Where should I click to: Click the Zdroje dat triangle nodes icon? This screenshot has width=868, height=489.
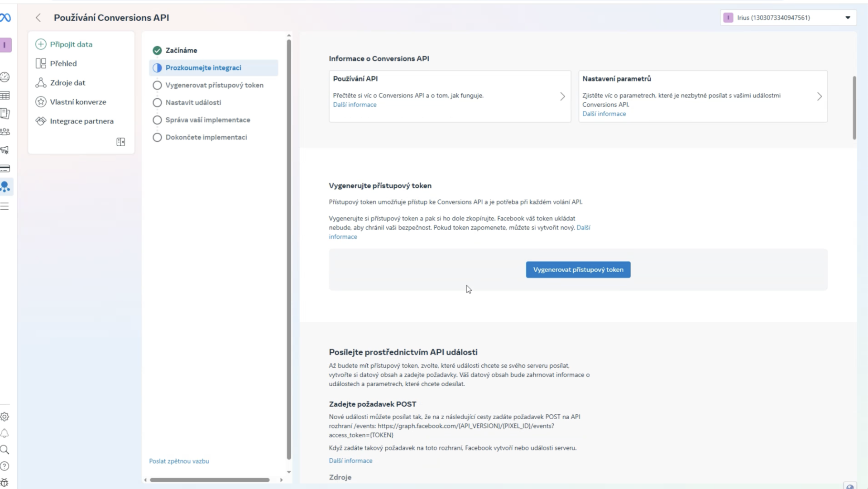tap(41, 82)
